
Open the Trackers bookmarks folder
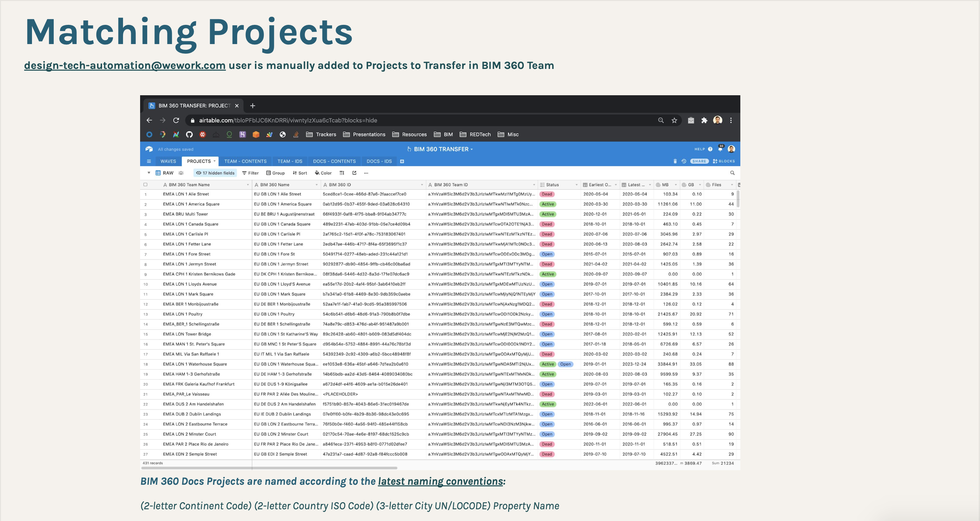(x=321, y=134)
